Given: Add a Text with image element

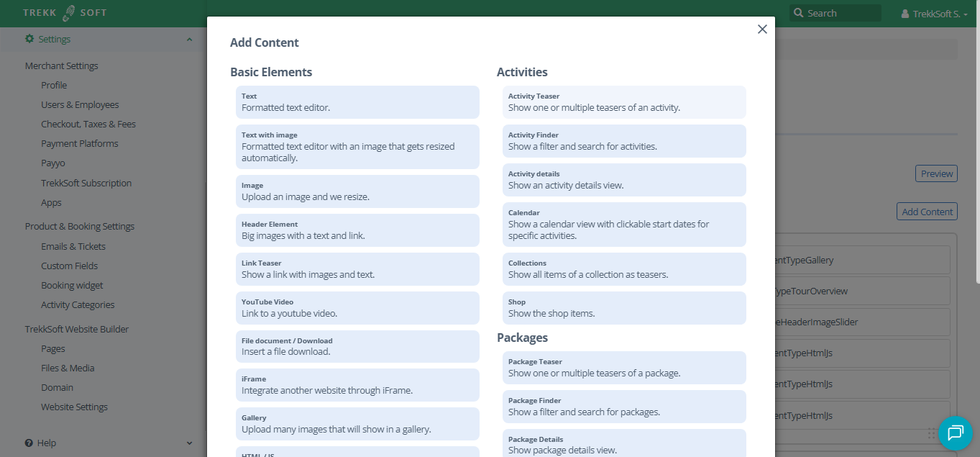Looking at the screenshot, I should [x=357, y=146].
